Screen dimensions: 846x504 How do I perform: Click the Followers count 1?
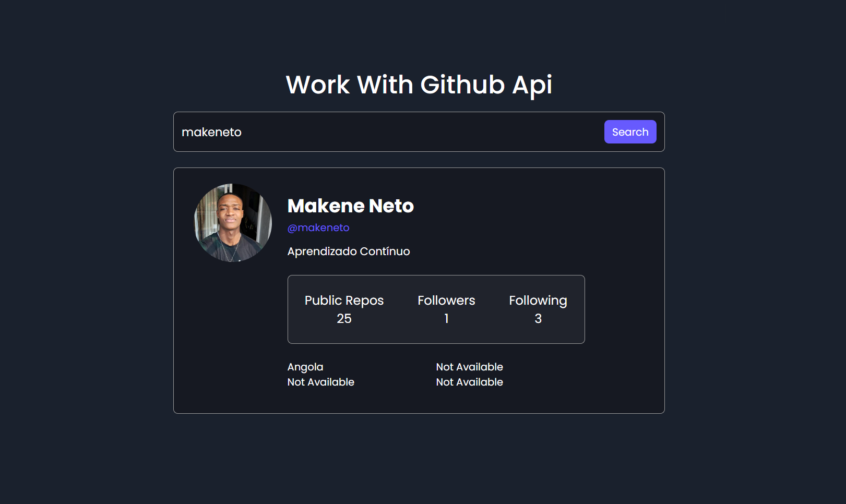click(x=446, y=318)
